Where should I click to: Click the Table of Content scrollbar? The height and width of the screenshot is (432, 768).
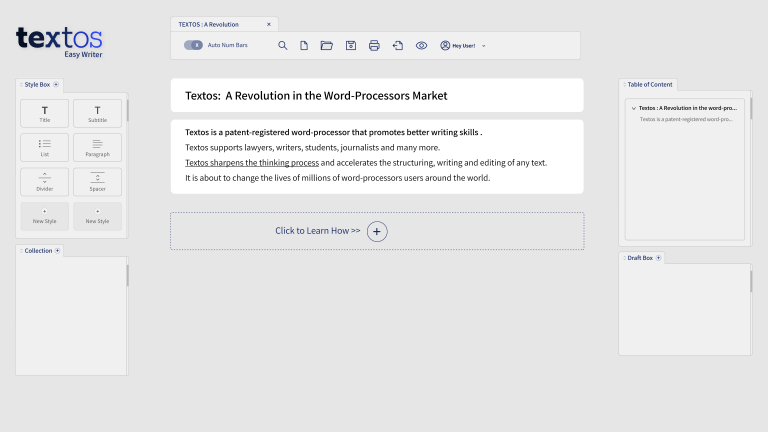(x=751, y=109)
